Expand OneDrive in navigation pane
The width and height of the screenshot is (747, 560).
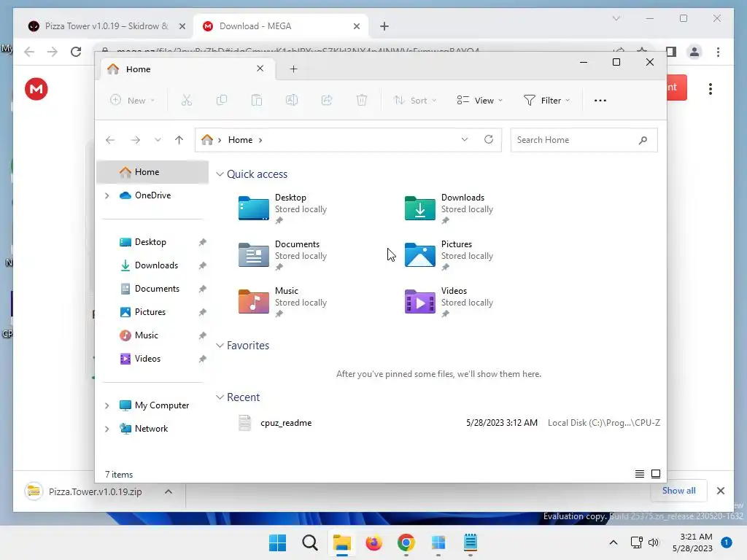tap(107, 195)
